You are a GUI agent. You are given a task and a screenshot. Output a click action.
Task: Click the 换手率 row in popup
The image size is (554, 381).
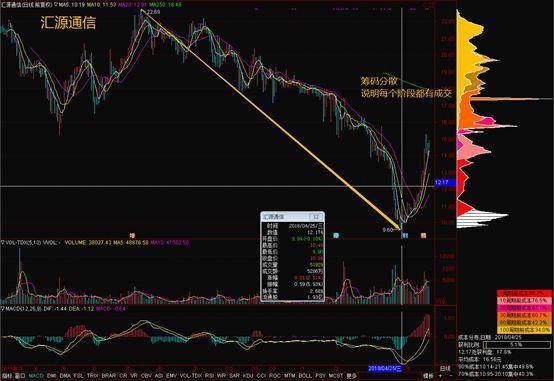pos(292,291)
